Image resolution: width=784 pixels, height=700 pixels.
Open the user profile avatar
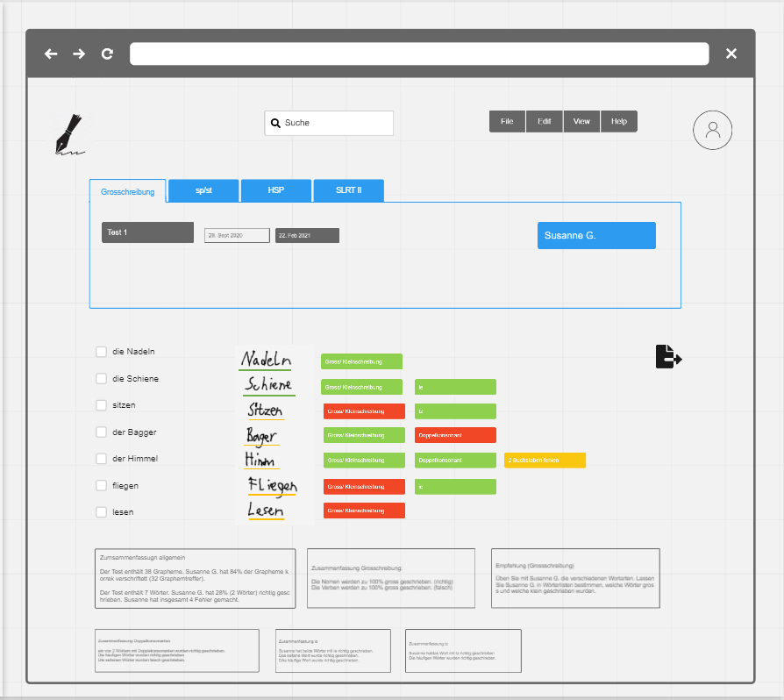coord(712,130)
